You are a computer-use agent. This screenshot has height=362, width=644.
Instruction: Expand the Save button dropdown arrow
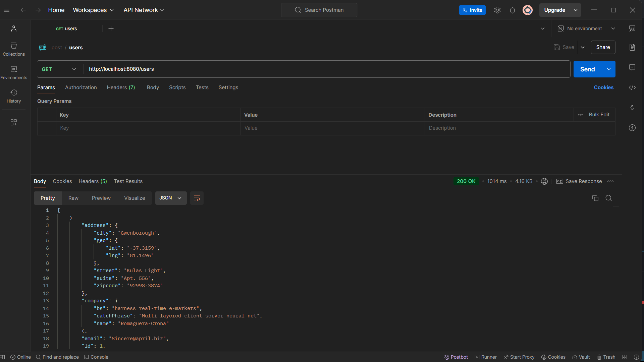tap(583, 47)
